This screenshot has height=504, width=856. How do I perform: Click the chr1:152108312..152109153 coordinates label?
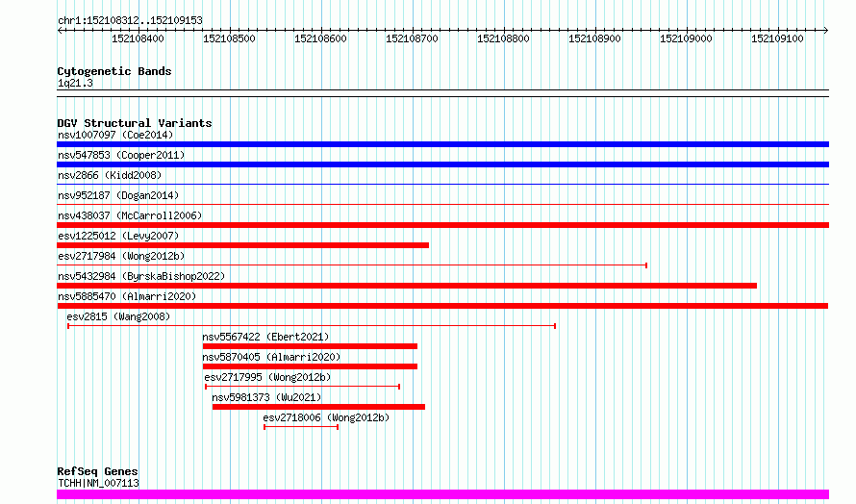tap(130, 21)
